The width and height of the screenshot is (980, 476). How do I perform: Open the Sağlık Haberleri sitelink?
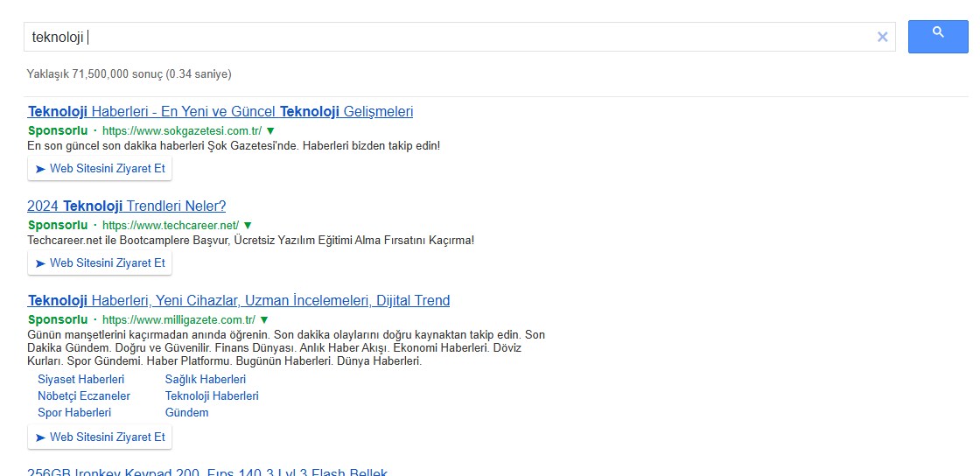click(205, 380)
